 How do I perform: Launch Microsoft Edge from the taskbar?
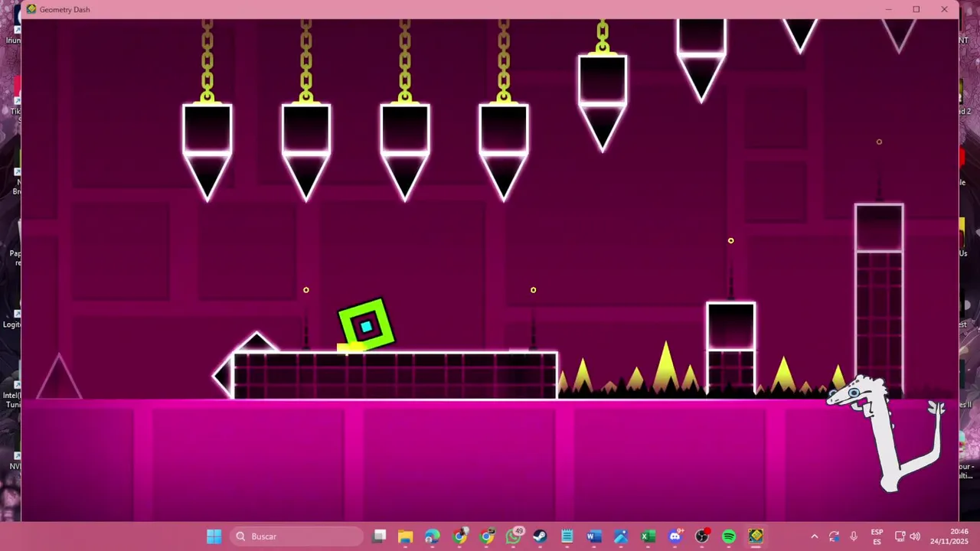[433, 536]
